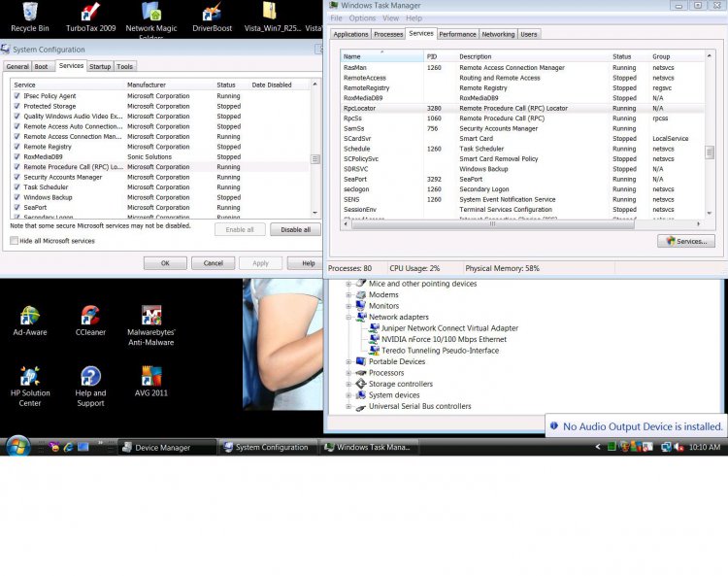Select the RpcLocator service row
The height and width of the screenshot is (576, 728).
[x=522, y=108]
